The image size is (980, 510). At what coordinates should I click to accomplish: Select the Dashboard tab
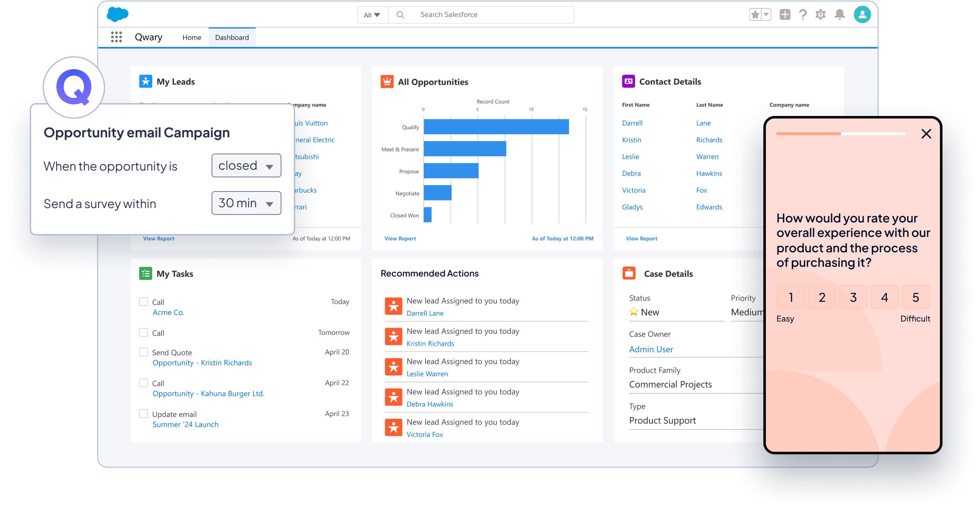click(232, 37)
